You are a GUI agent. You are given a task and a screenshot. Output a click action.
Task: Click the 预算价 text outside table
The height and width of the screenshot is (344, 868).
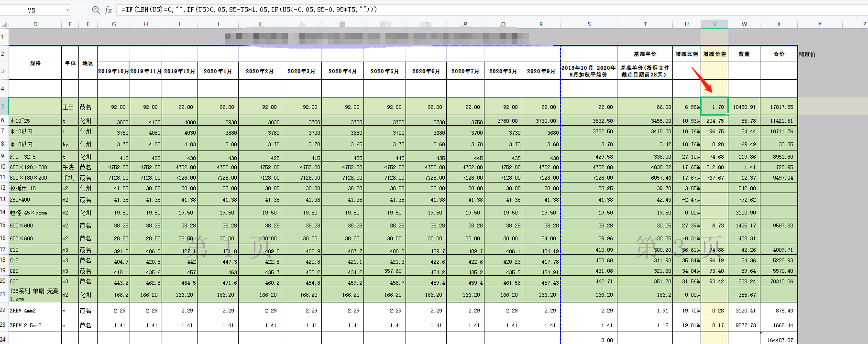point(807,54)
